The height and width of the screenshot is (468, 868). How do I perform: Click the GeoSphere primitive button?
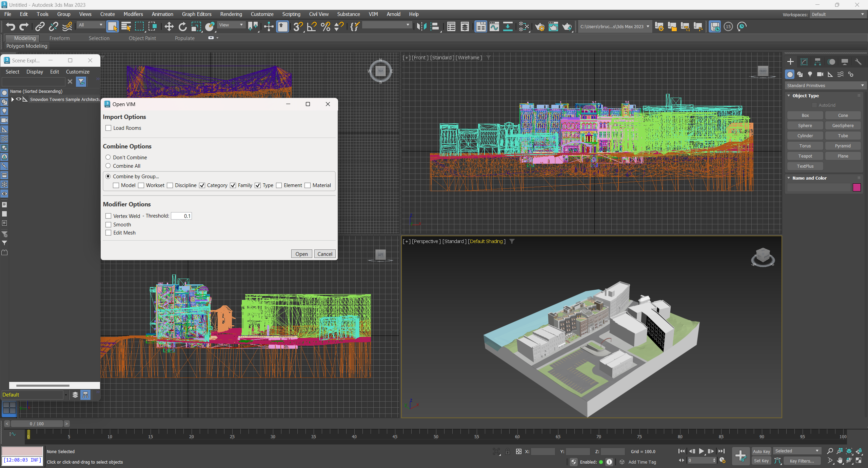[843, 125]
